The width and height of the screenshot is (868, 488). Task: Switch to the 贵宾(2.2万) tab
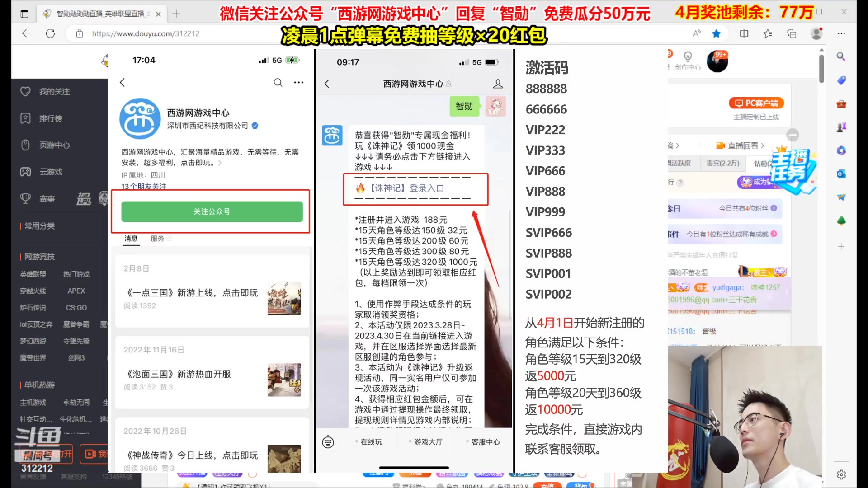click(723, 163)
